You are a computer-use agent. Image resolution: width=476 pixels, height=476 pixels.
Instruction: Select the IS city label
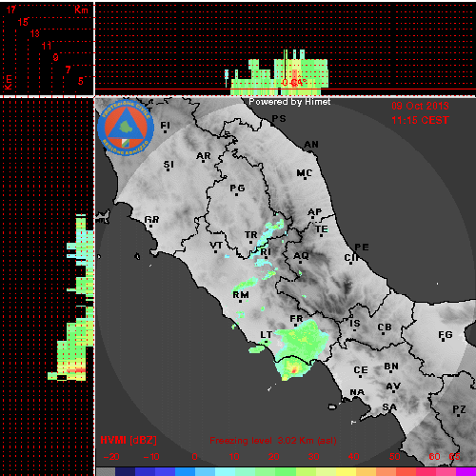coord(355,324)
